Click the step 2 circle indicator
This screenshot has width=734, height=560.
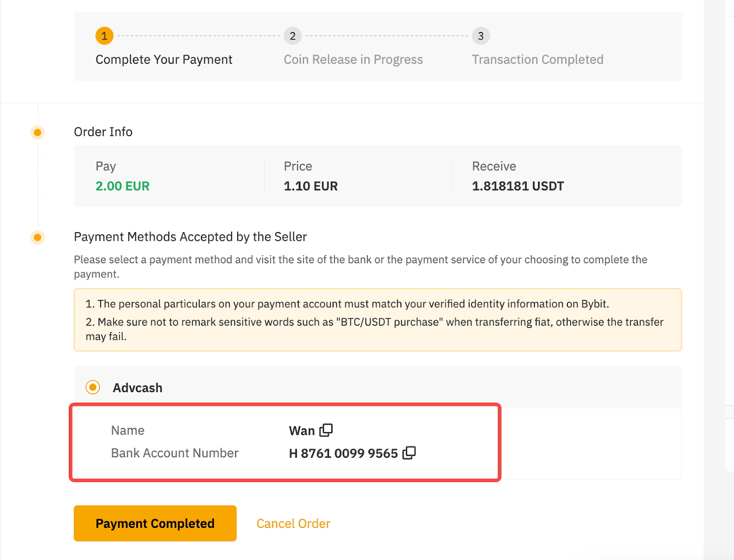point(293,36)
